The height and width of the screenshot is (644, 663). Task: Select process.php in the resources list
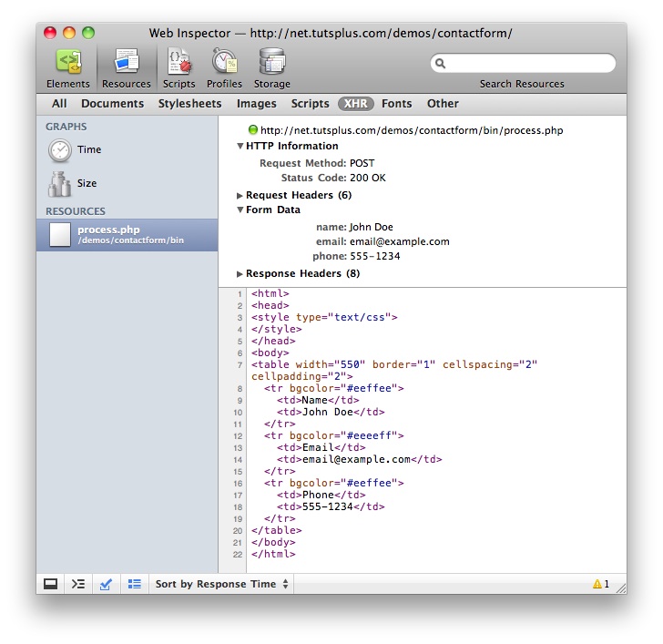tap(127, 235)
